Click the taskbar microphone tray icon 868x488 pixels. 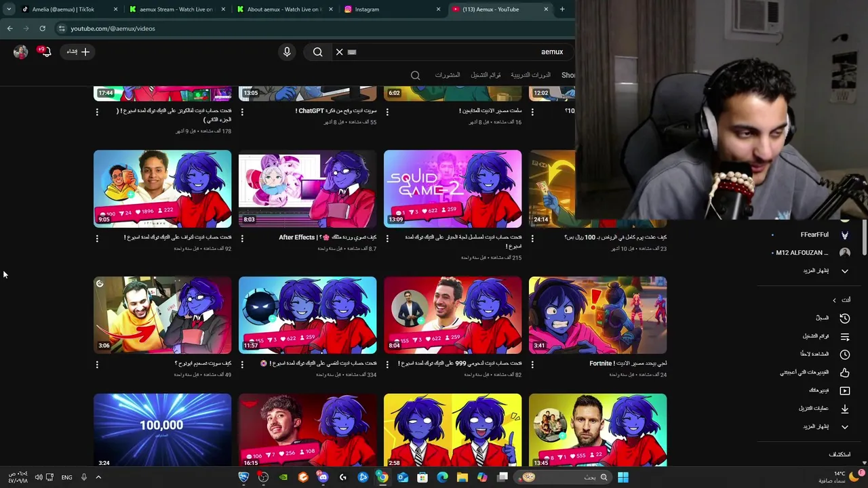click(x=84, y=477)
